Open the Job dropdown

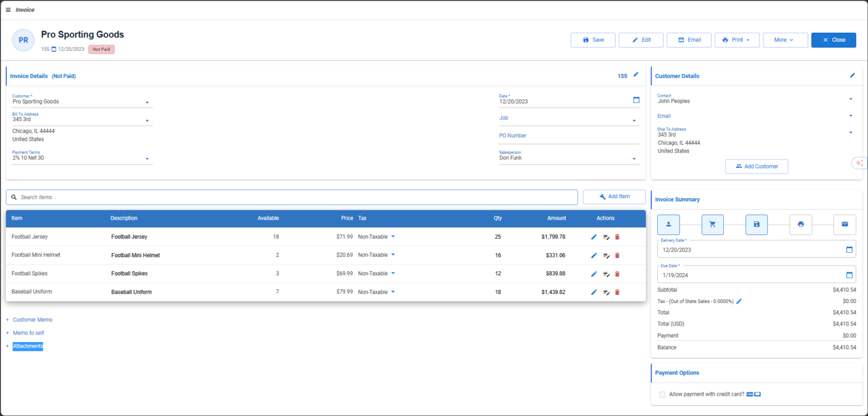pos(634,120)
